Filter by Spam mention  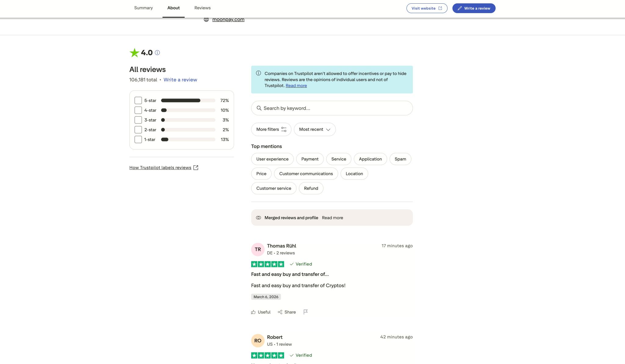400,159
